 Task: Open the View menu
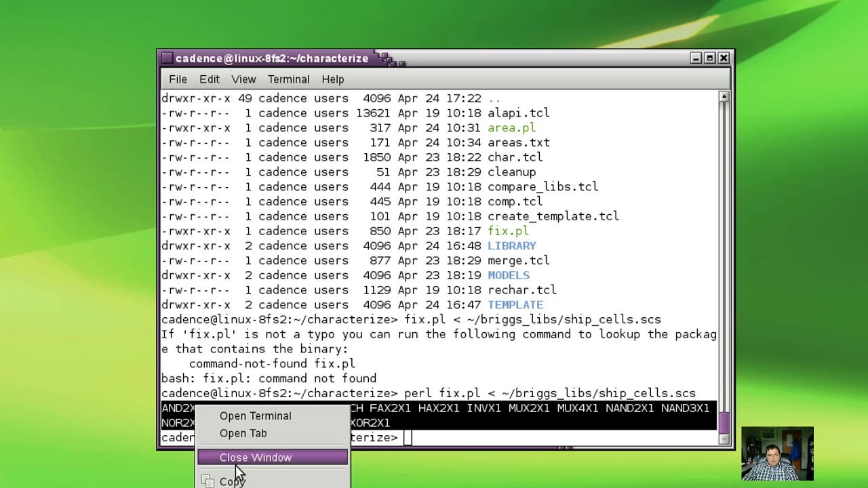coord(243,79)
